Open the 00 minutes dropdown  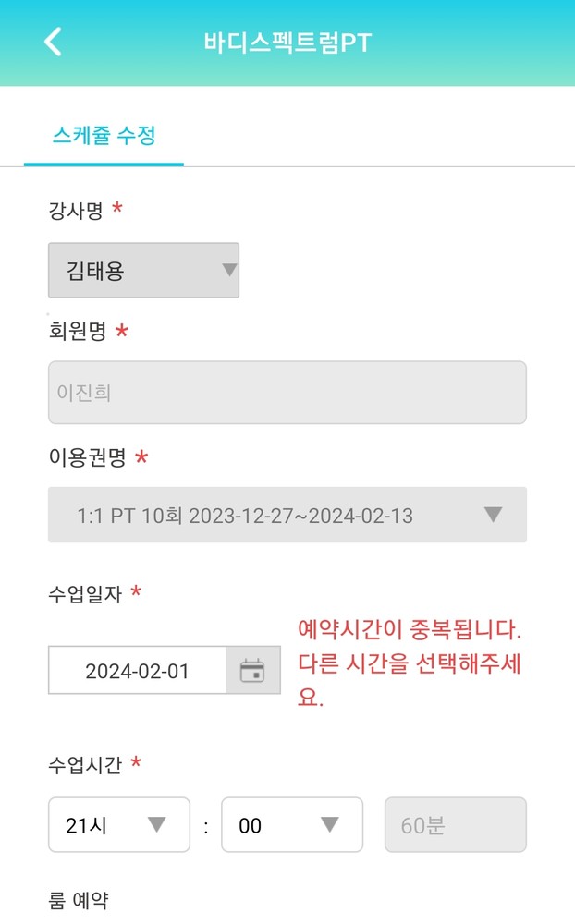[x=291, y=825]
